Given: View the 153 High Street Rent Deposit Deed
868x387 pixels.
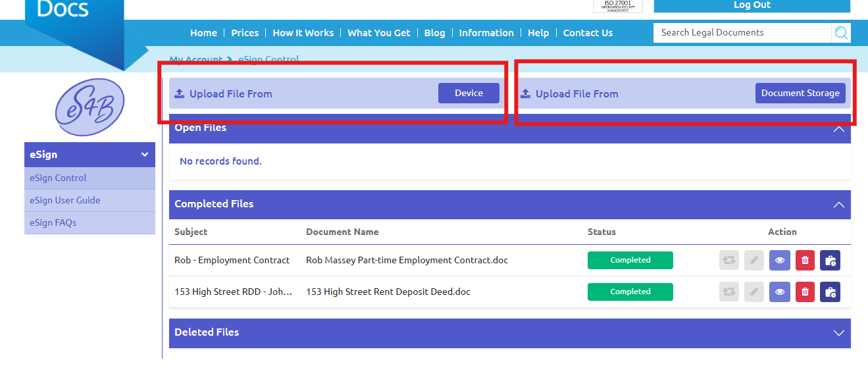Looking at the screenshot, I should point(780,292).
